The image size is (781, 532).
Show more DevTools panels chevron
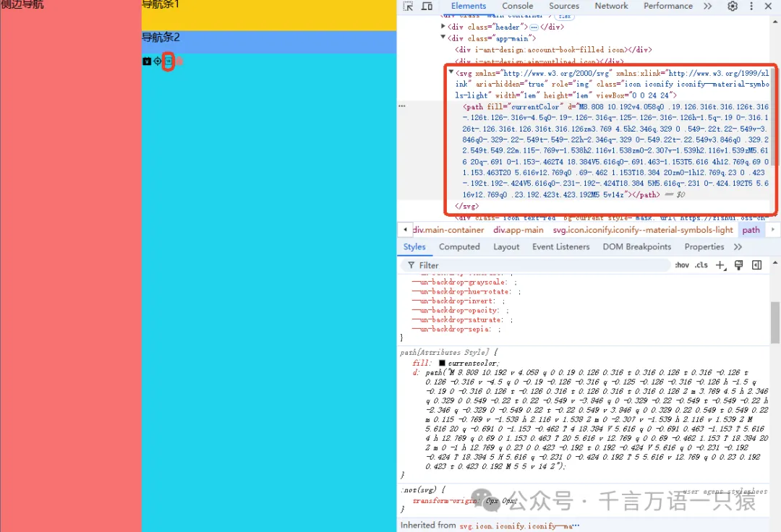click(707, 6)
